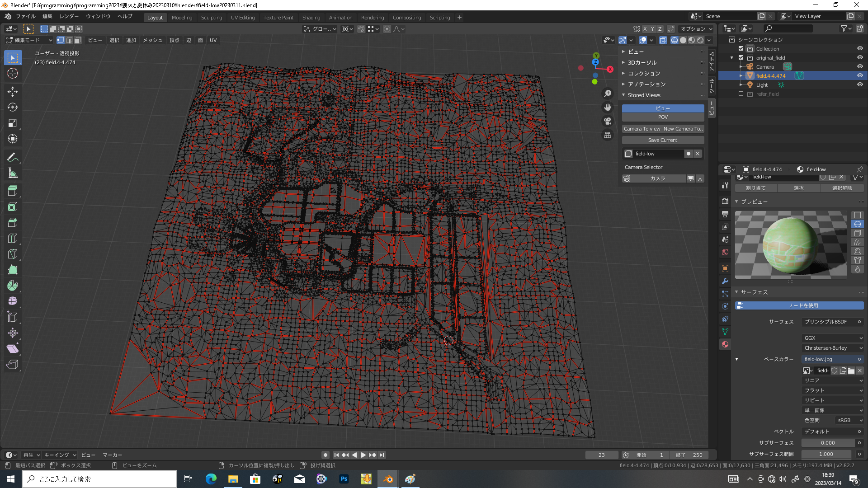The height and width of the screenshot is (488, 868).
Task: Select the Measure tool
Action: pyautogui.click(x=13, y=174)
